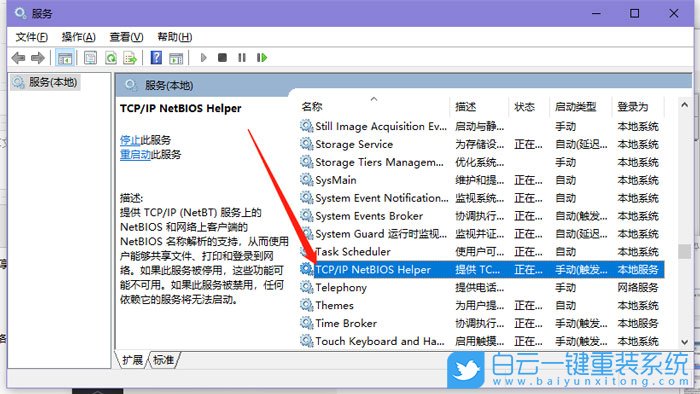Select the Themes service name

tap(334, 305)
